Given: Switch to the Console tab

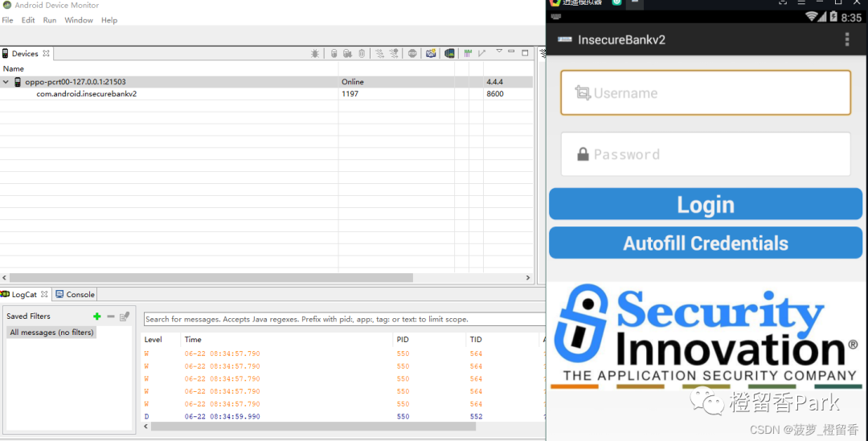Looking at the screenshot, I should tap(76, 294).
